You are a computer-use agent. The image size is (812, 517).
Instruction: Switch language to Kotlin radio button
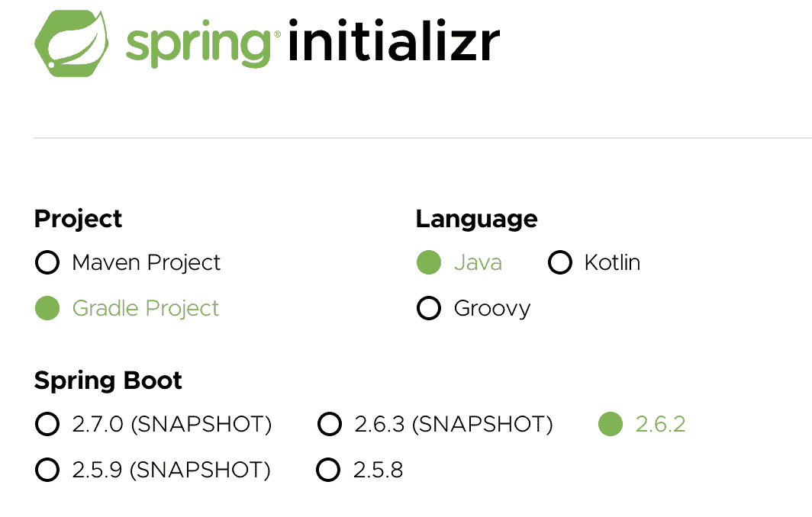(x=560, y=263)
